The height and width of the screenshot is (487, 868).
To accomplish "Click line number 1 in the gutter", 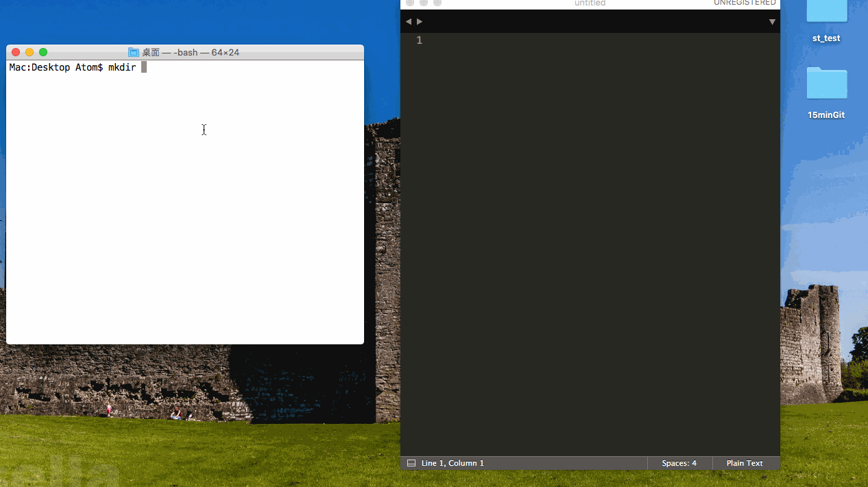I will pyautogui.click(x=419, y=40).
